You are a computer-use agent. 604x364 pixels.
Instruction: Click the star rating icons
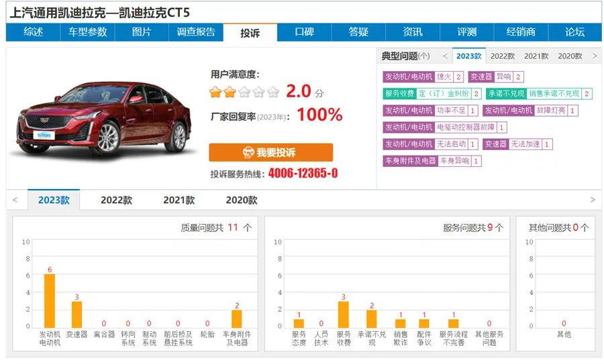tap(244, 93)
